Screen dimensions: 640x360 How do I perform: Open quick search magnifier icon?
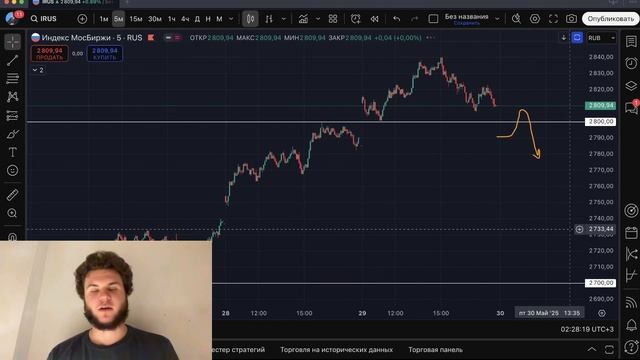pyautogui.click(x=516, y=19)
